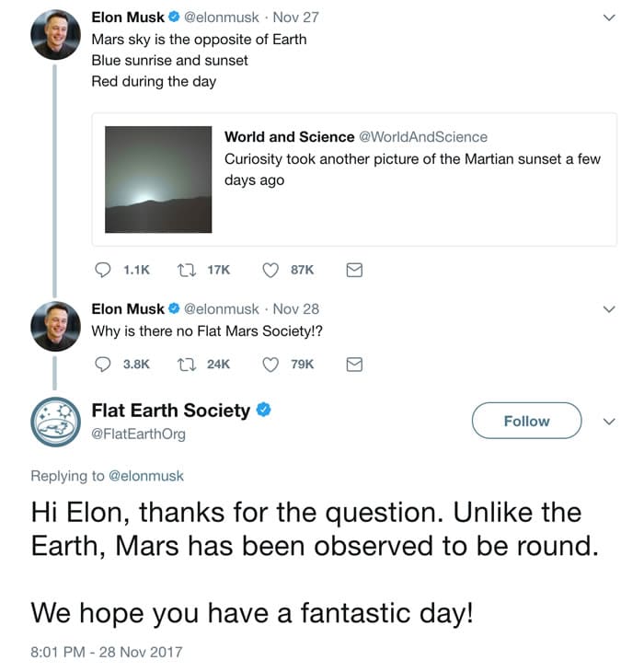Open the Nov 28 tweet's chevron menu
Viewport: 644px width, 672px height.
pyautogui.click(x=607, y=309)
